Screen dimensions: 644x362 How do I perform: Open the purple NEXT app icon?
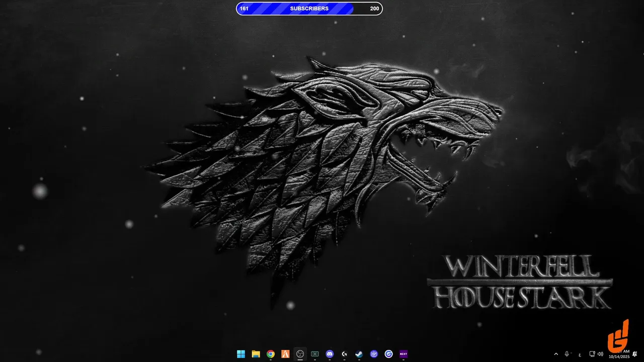[x=404, y=354]
